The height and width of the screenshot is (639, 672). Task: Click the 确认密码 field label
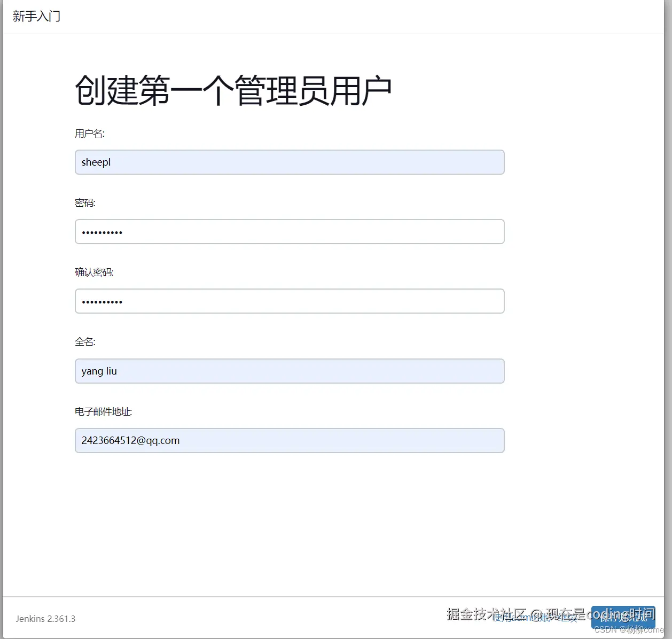tap(94, 272)
